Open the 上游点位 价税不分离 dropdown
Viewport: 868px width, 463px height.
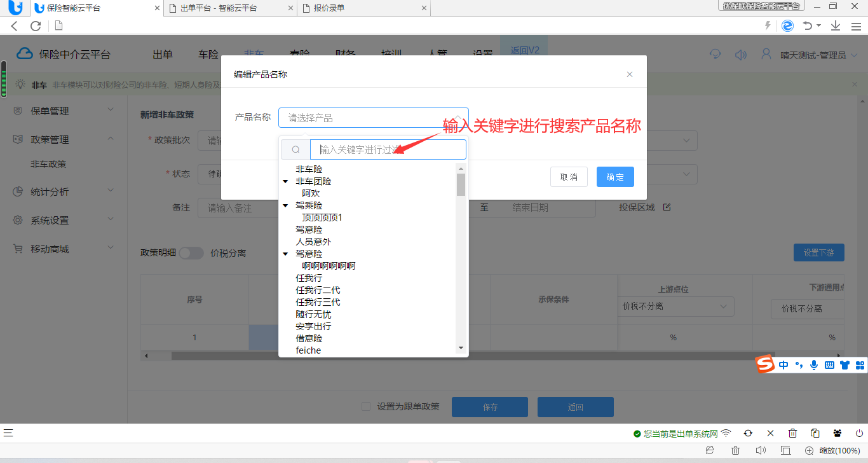(676, 307)
